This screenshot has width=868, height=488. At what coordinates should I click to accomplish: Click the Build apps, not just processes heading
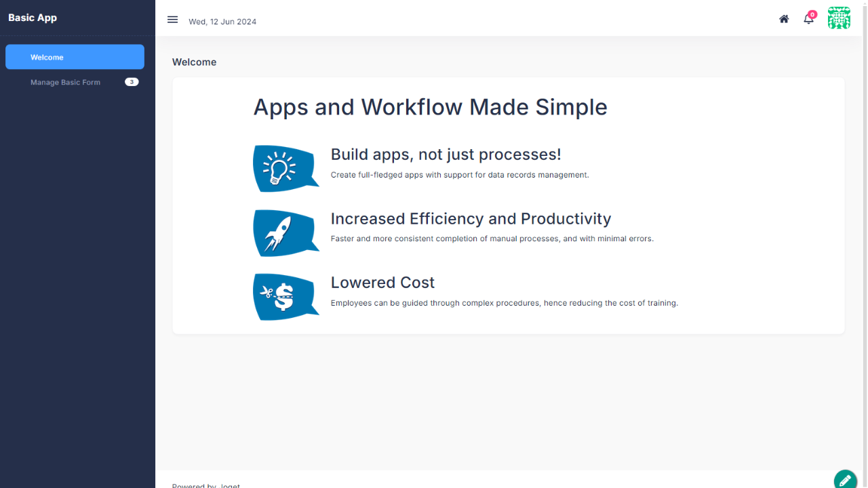[446, 155]
